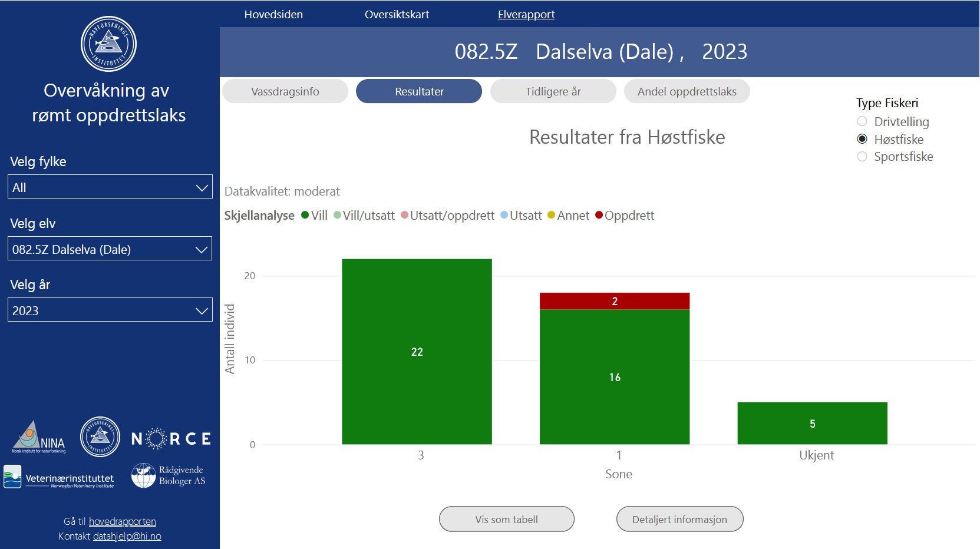Click the green bar for Sone 3
Image resolution: width=980 pixels, height=549 pixels.
(x=417, y=350)
